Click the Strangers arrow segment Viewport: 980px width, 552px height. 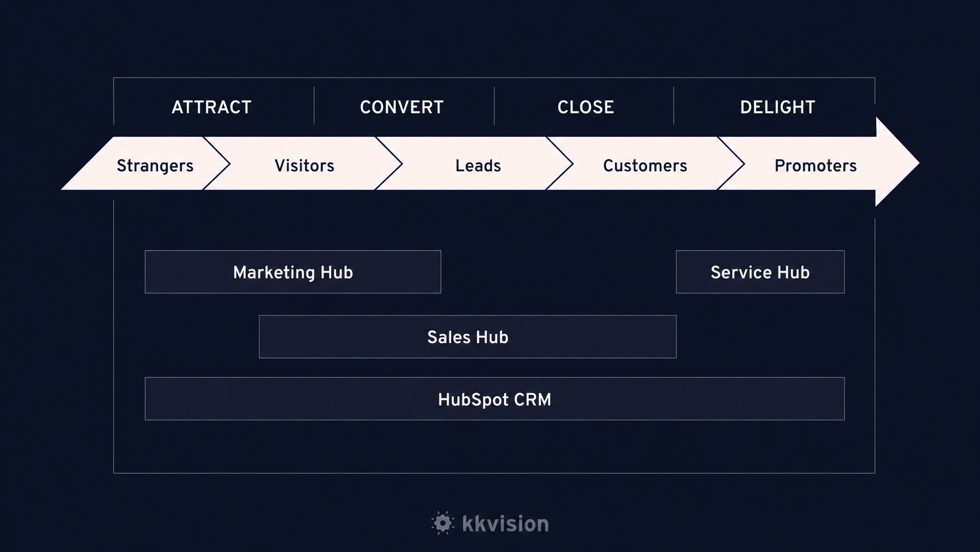point(147,163)
